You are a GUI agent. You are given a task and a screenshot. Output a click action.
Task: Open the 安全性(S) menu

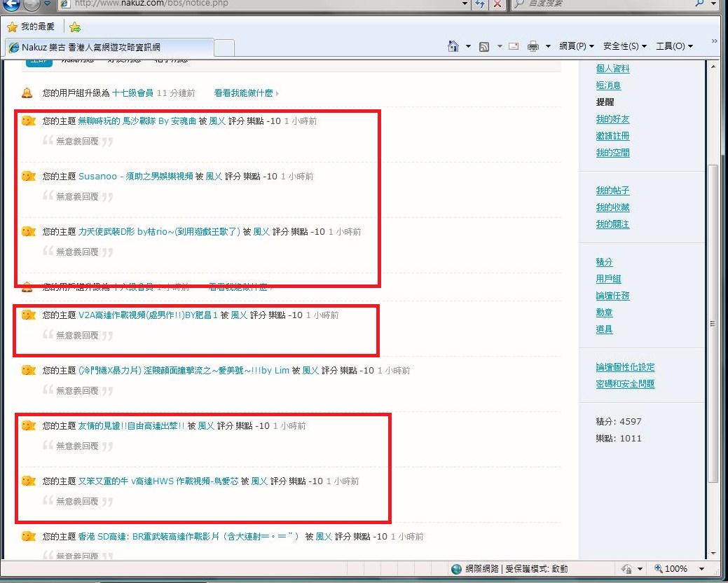pyautogui.click(x=624, y=46)
